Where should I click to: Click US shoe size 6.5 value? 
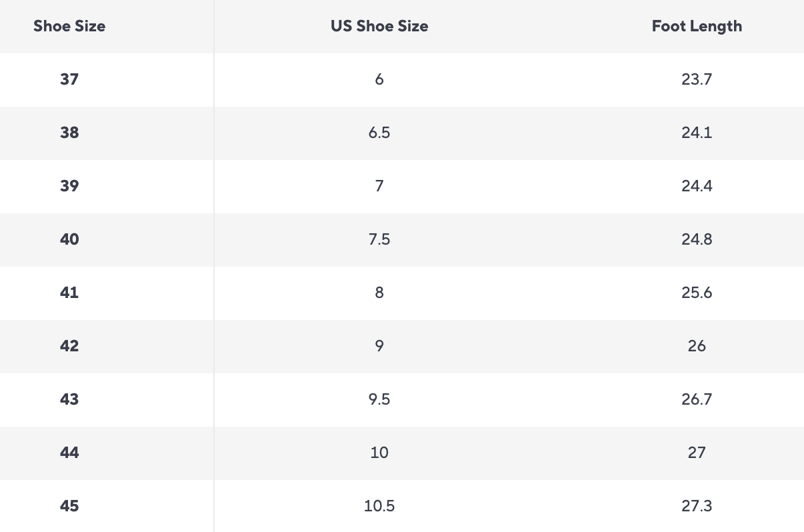(379, 133)
